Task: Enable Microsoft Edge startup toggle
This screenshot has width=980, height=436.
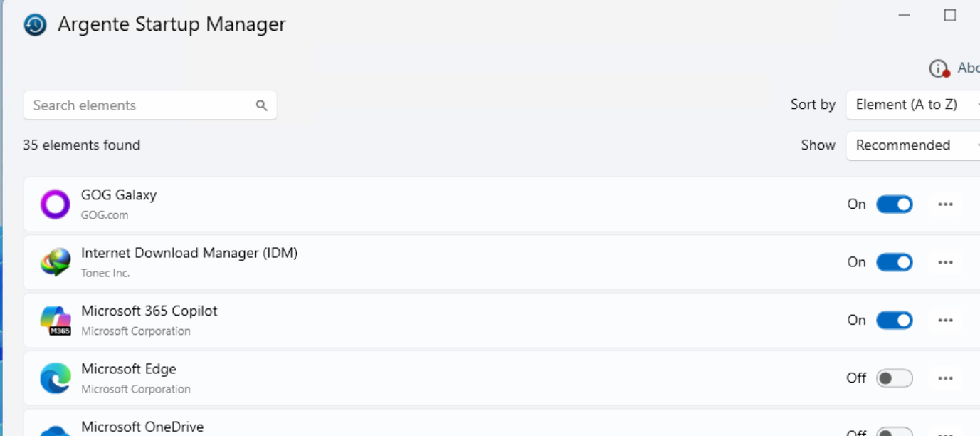Action: 894,378
